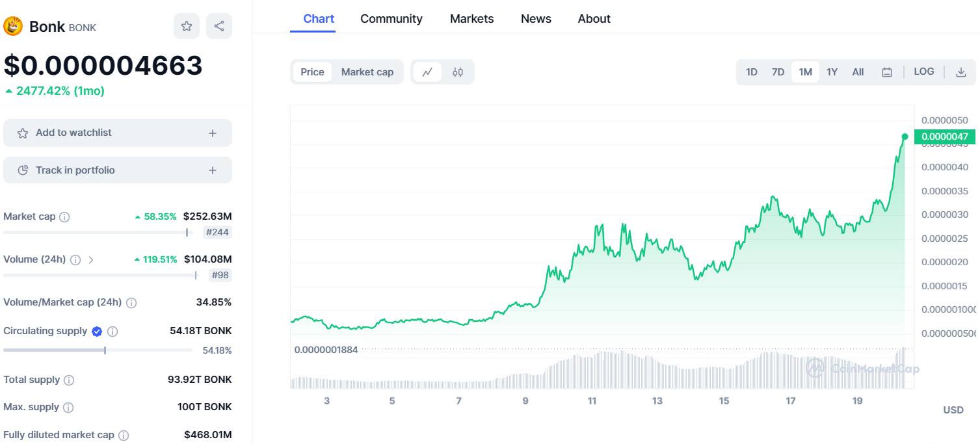Toggle the chart to Price
The image size is (980, 444).
click(312, 72)
